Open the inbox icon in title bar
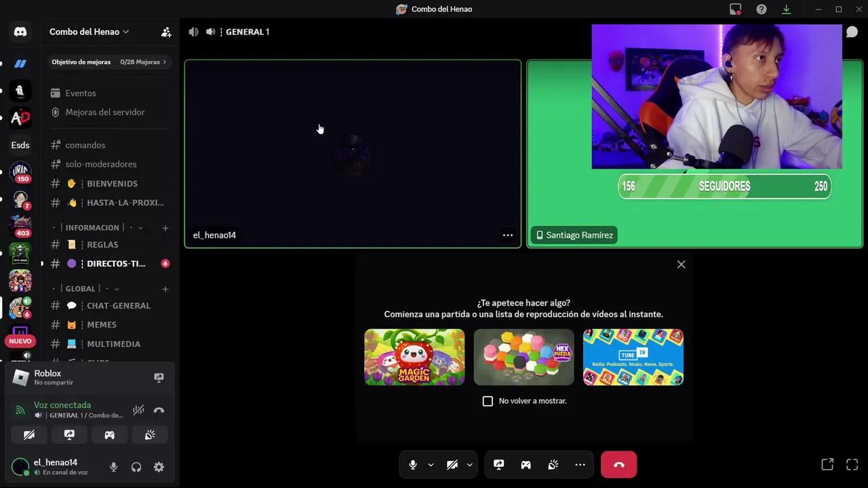Screen dimensions: 868x488 coord(736,9)
